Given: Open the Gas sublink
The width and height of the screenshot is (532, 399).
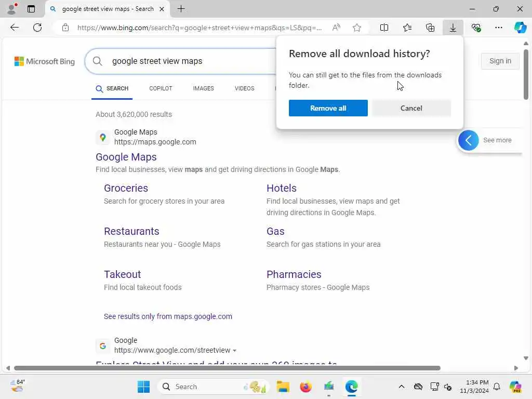Looking at the screenshot, I should 275,231.
